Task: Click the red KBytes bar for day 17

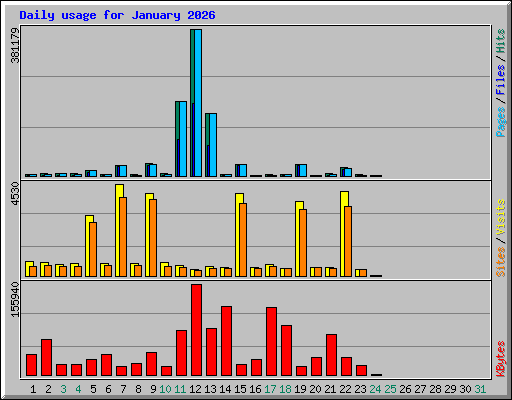Action: point(271,342)
